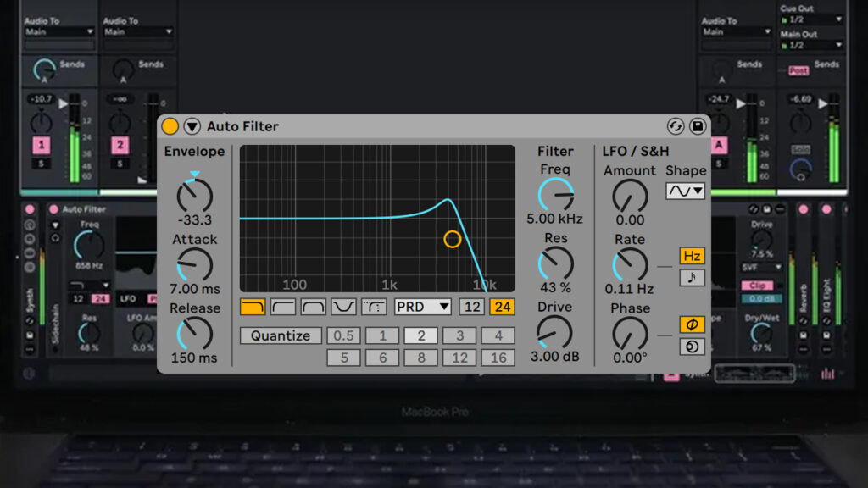This screenshot has height=488, width=868.
Task: Open Cue Out 1/2 dropdown
Action: point(811,20)
